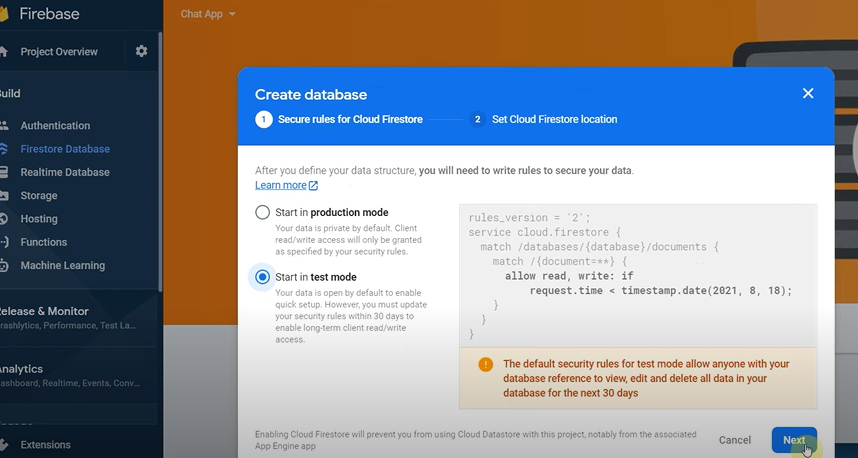Click the Create database dialog title
The height and width of the screenshot is (458, 858).
[x=311, y=95]
